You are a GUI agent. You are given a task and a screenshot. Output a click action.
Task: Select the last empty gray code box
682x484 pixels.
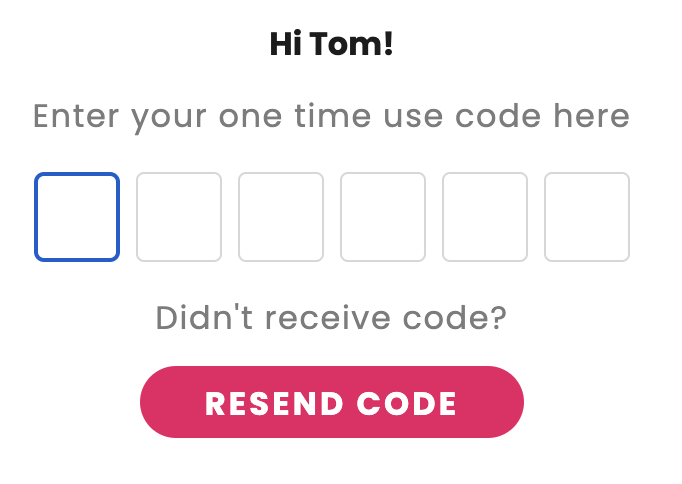pos(587,217)
